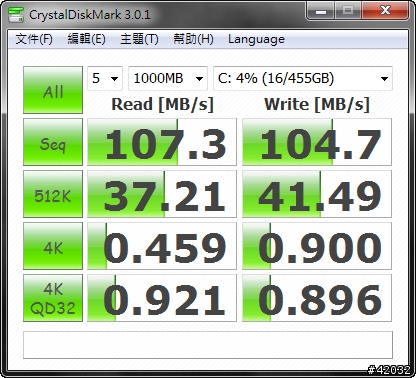
Task: Click 512K write result 41.49
Action: click(317, 194)
